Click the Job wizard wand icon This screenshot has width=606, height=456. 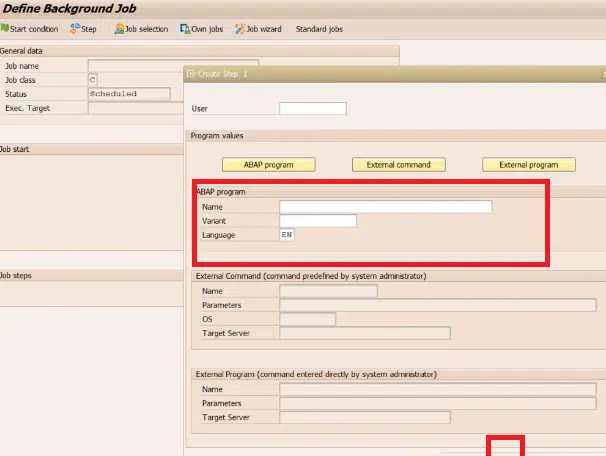click(240, 29)
